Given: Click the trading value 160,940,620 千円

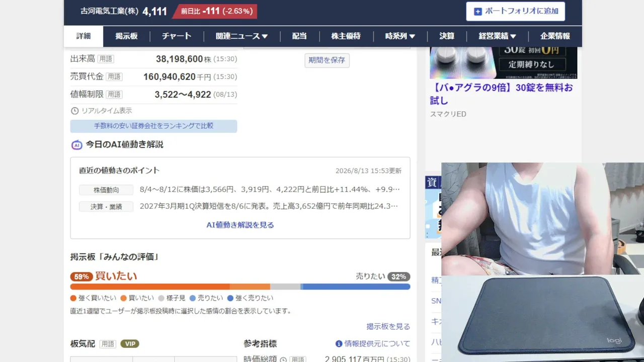Looking at the screenshot, I should [x=177, y=76].
